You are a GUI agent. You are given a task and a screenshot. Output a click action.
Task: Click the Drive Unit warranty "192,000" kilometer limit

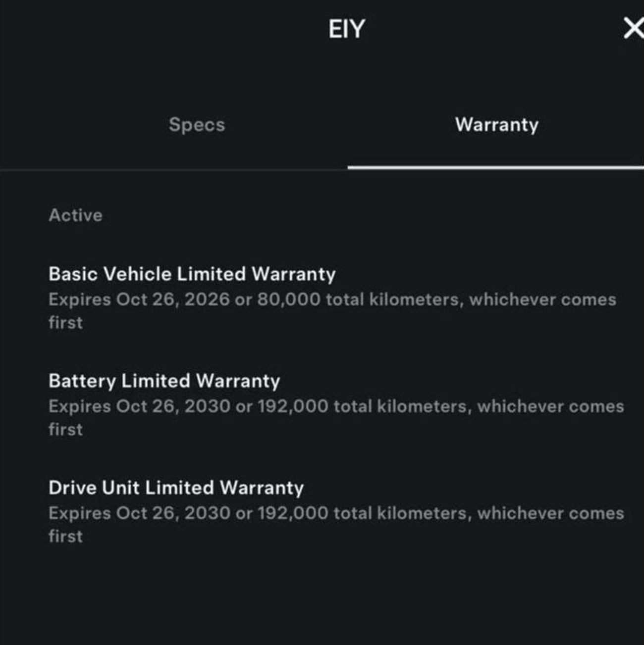292,513
